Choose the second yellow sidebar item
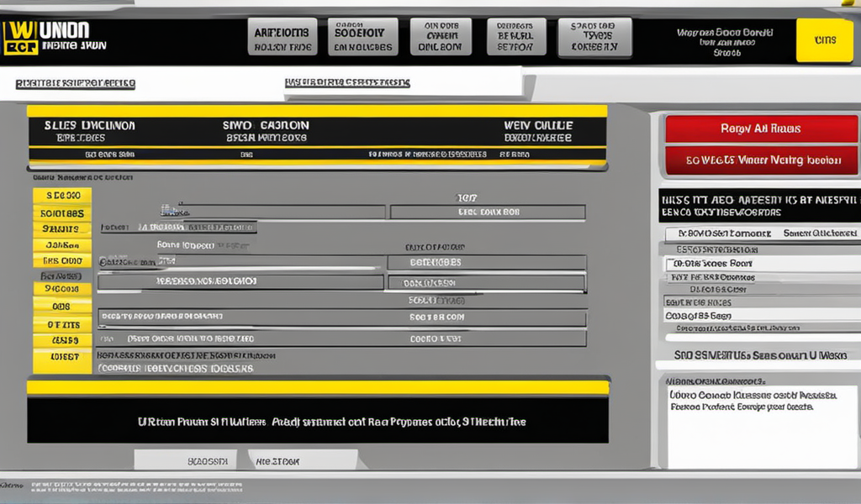 pyautogui.click(x=62, y=213)
